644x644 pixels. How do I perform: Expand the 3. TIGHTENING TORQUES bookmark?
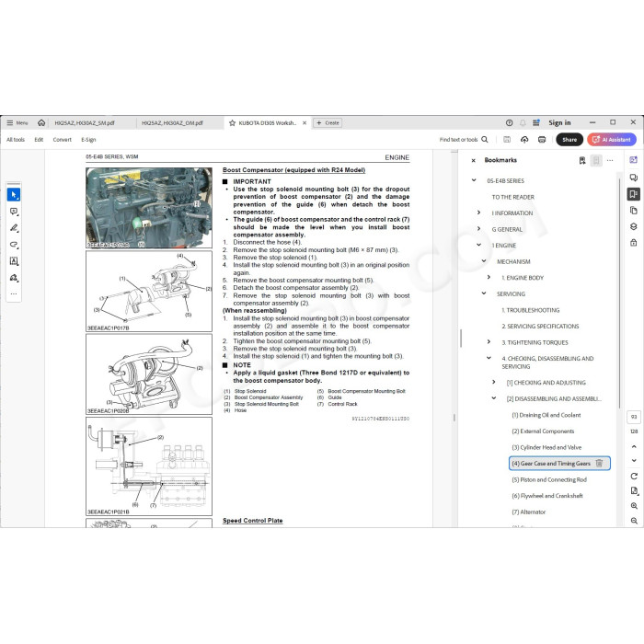pos(489,341)
